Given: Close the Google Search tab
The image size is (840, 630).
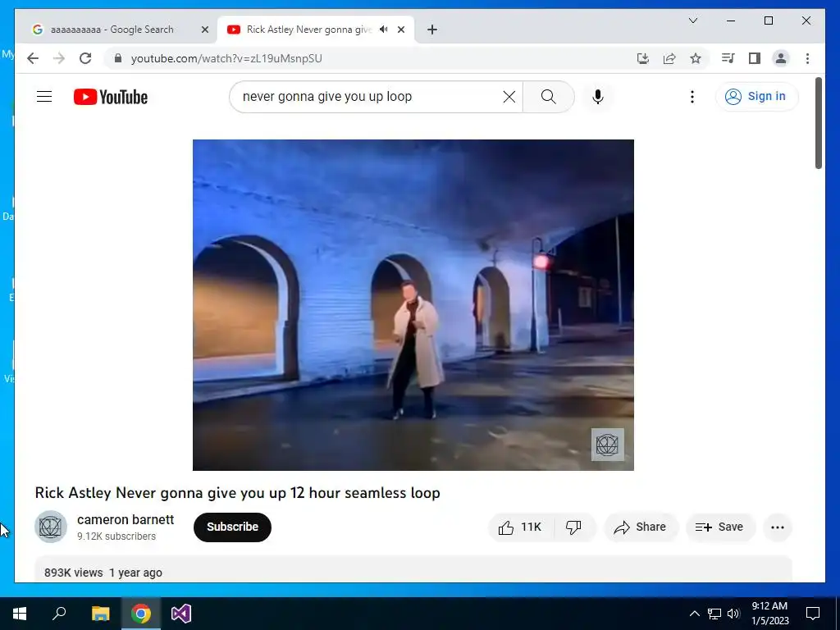Looking at the screenshot, I should pyautogui.click(x=204, y=30).
